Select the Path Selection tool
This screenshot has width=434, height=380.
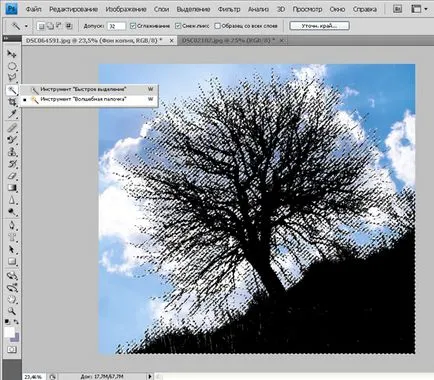12,250
